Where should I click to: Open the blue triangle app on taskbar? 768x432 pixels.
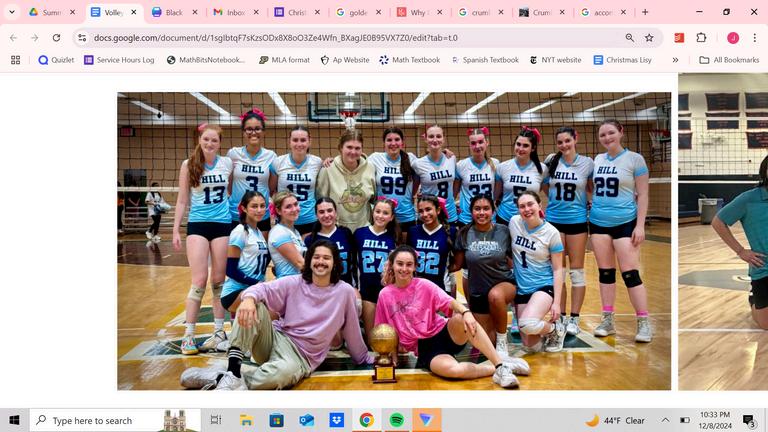(426, 420)
